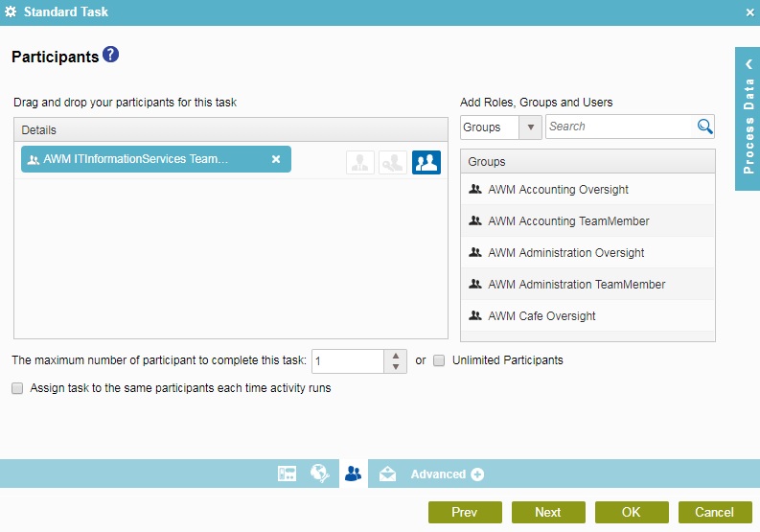This screenshot has width=760, height=532.
Task: Remove AWM ITInformationServices Team participant
Action: tap(276, 159)
